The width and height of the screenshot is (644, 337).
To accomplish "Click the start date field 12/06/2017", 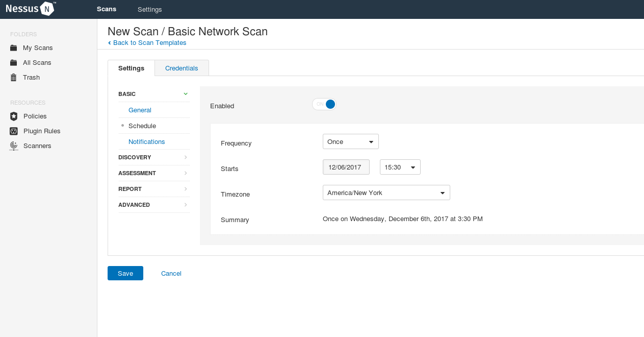I will click(346, 167).
